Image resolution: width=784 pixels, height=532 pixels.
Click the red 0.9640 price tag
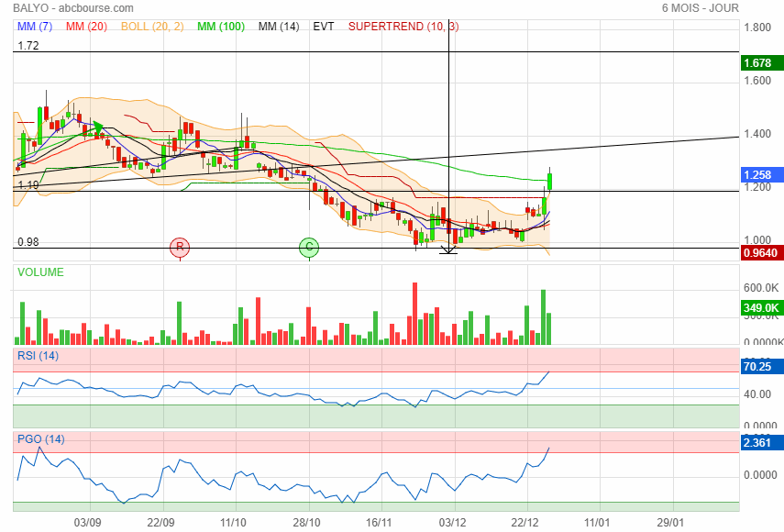click(762, 253)
